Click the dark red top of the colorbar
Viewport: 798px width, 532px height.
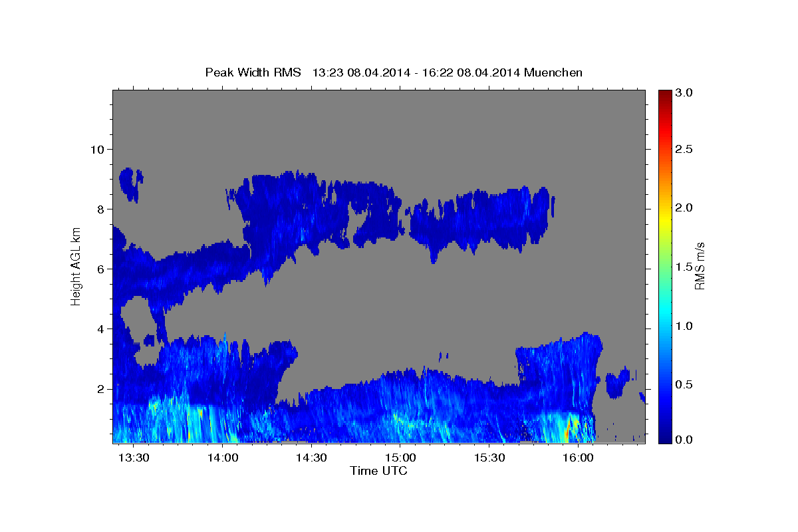pyautogui.click(x=664, y=94)
